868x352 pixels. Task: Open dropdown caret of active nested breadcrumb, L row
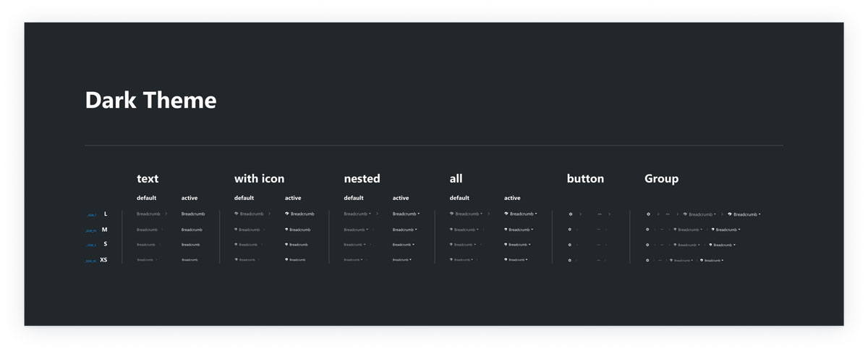(419, 214)
